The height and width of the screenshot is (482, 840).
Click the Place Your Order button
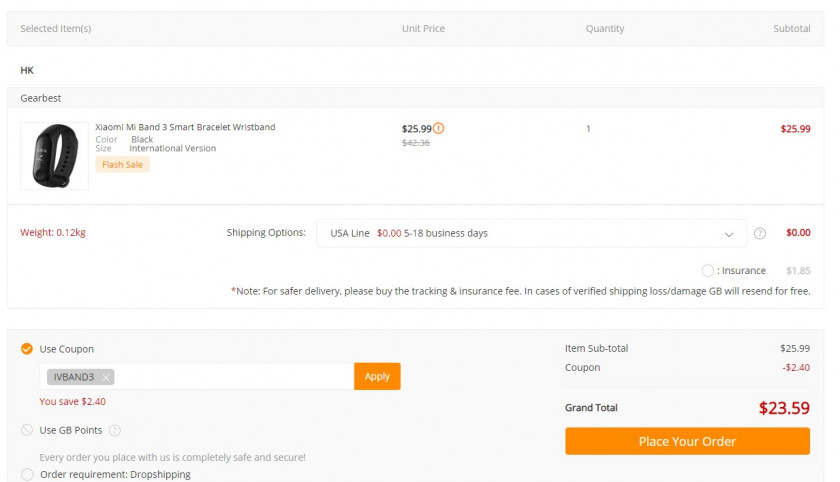coord(687,441)
